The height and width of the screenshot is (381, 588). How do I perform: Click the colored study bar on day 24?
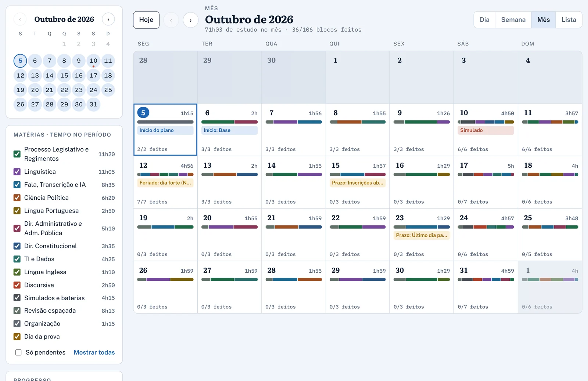click(x=486, y=227)
